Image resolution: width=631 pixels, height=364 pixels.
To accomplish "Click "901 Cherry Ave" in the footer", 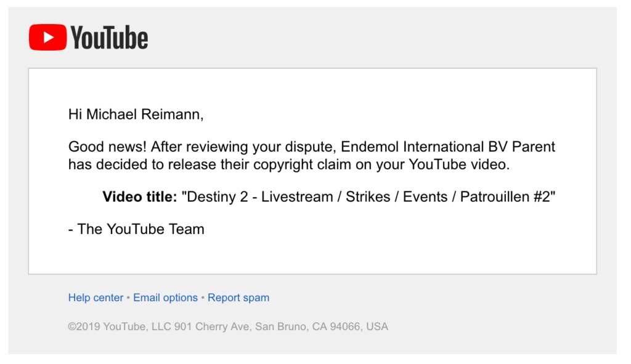I will pyautogui.click(x=212, y=326).
